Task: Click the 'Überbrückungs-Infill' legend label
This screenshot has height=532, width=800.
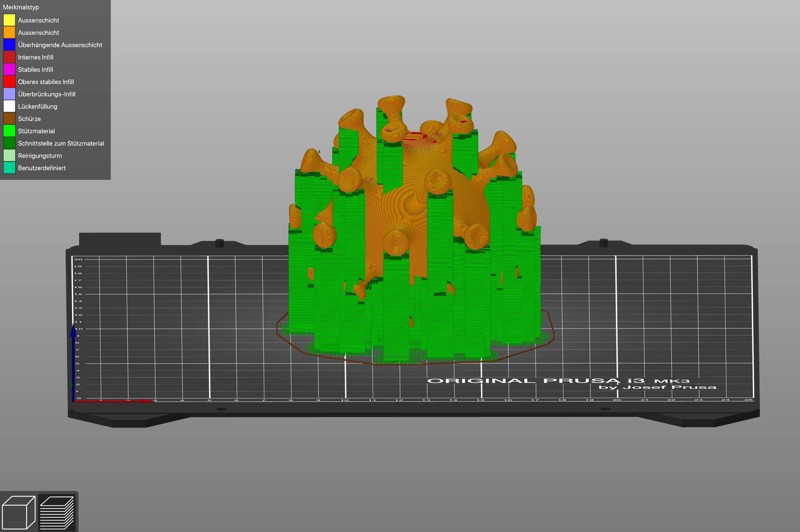Action: coord(47,94)
